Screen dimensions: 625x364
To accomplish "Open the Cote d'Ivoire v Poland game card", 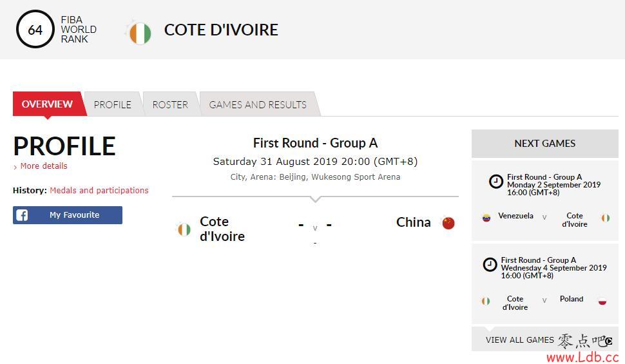I will coord(545,283).
